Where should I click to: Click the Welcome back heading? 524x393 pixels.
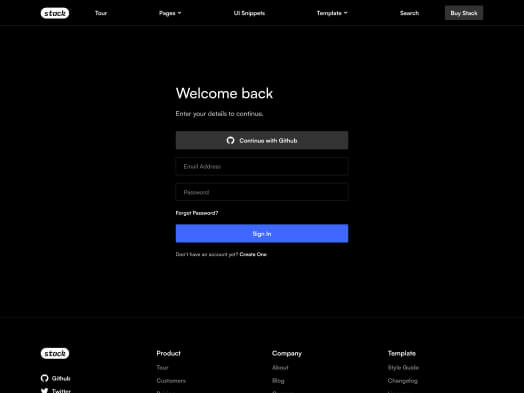[224, 93]
